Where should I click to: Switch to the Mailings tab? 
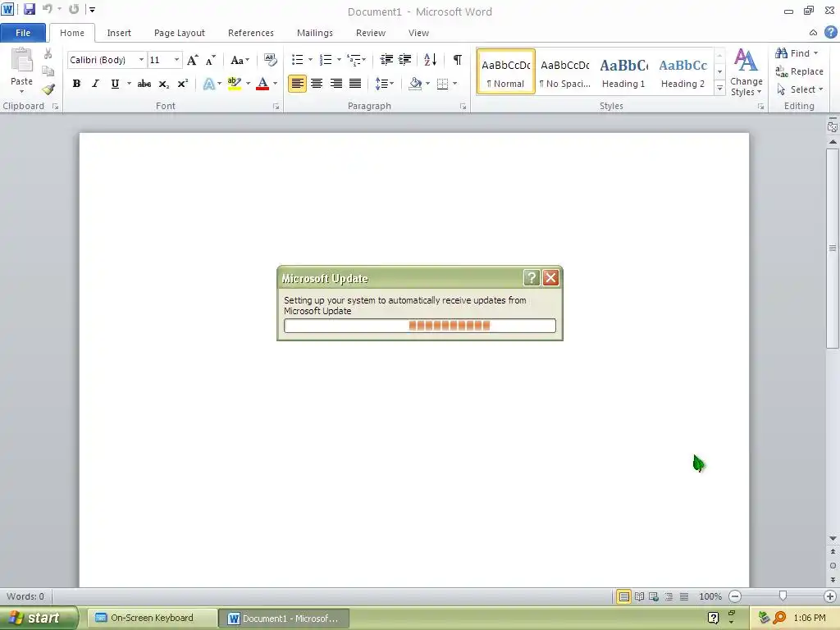(314, 33)
